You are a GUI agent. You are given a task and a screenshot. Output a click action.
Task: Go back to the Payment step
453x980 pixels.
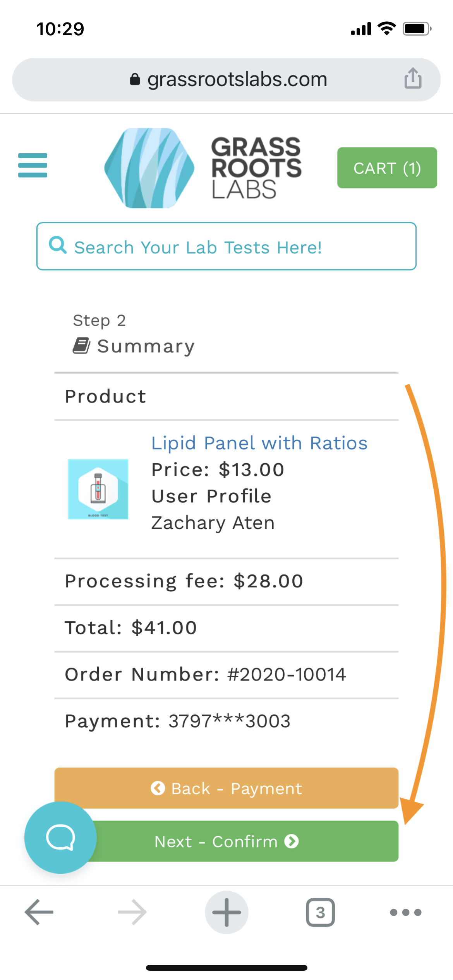226,788
